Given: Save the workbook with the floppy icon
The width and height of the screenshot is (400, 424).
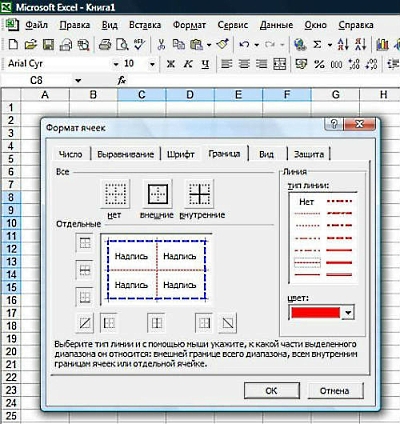Looking at the screenshot, I should click(x=48, y=44).
